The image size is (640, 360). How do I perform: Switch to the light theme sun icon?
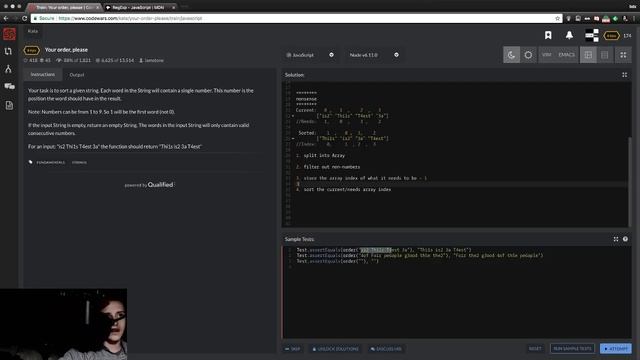[528, 55]
